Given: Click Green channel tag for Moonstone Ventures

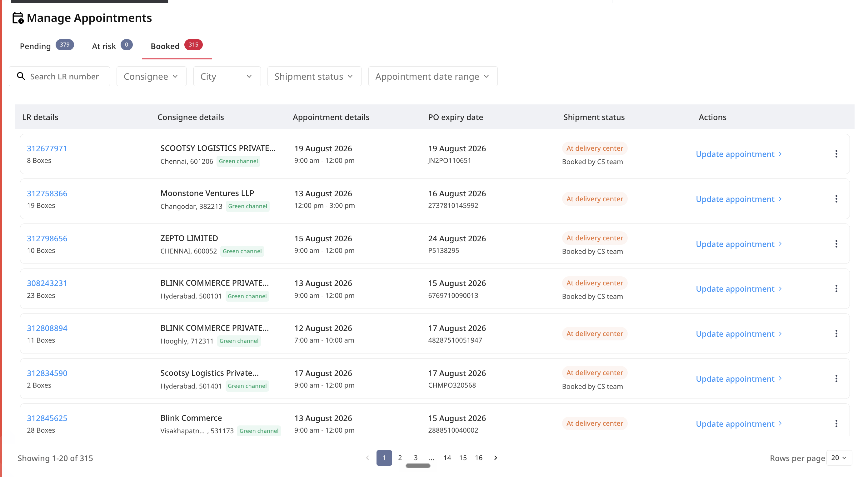Looking at the screenshot, I should coord(248,206).
